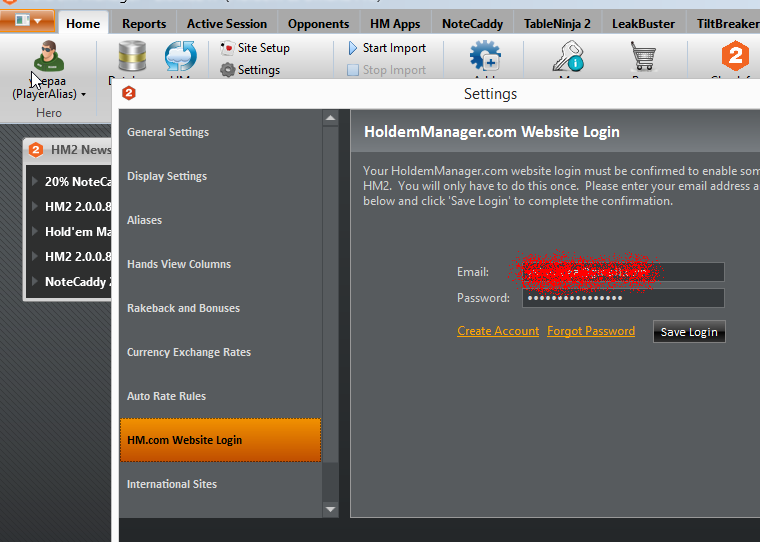The width and height of the screenshot is (760, 542).
Task: Expand the second HM2 2.0.0.8 news item
Action: point(35,256)
